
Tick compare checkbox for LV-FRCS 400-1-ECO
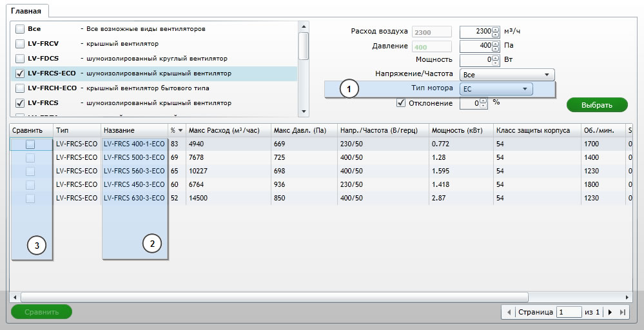pos(30,145)
